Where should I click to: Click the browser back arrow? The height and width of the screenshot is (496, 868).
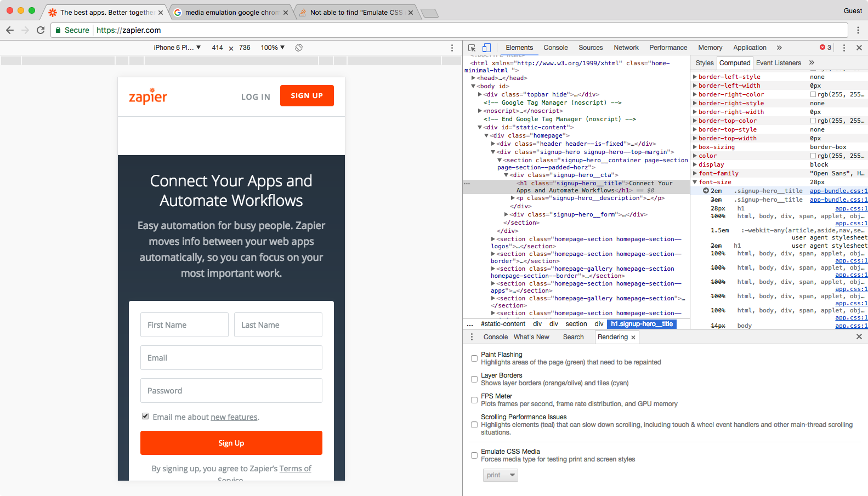coord(10,30)
